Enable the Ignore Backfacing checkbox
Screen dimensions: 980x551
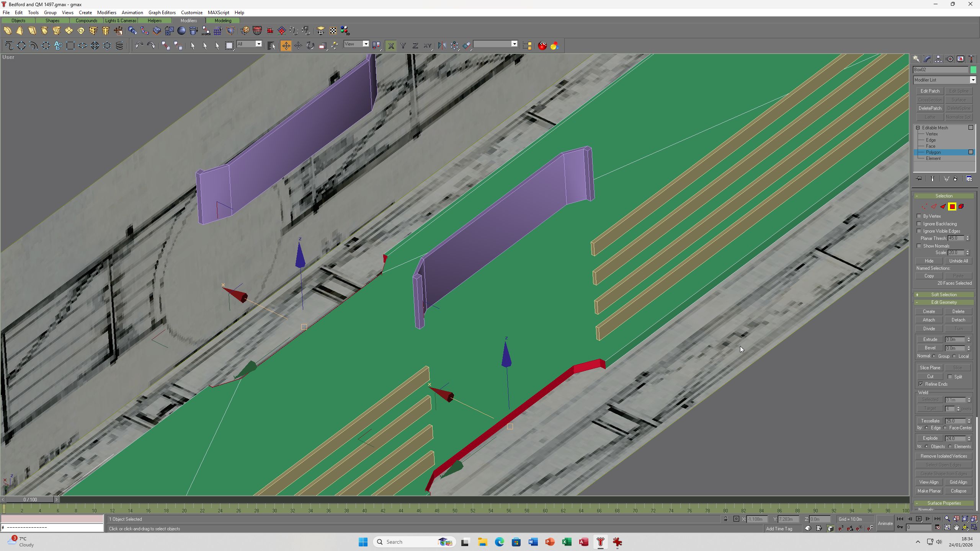click(919, 223)
